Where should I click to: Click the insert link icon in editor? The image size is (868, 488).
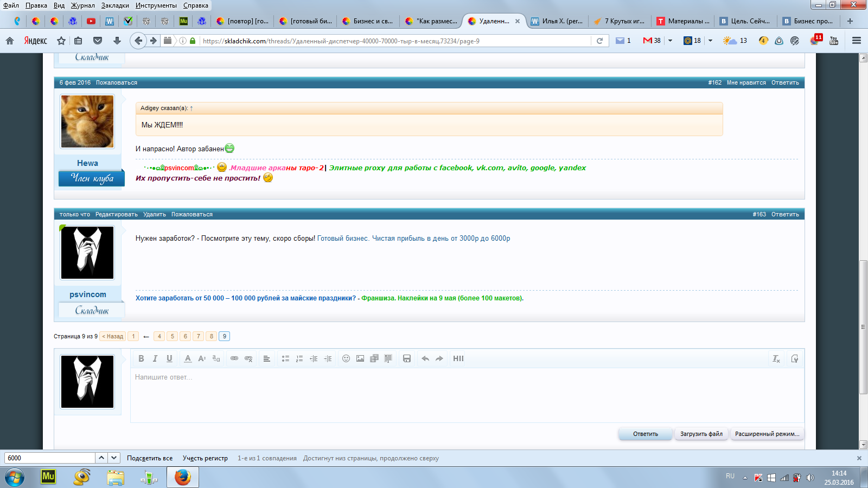pyautogui.click(x=234, y=358)
